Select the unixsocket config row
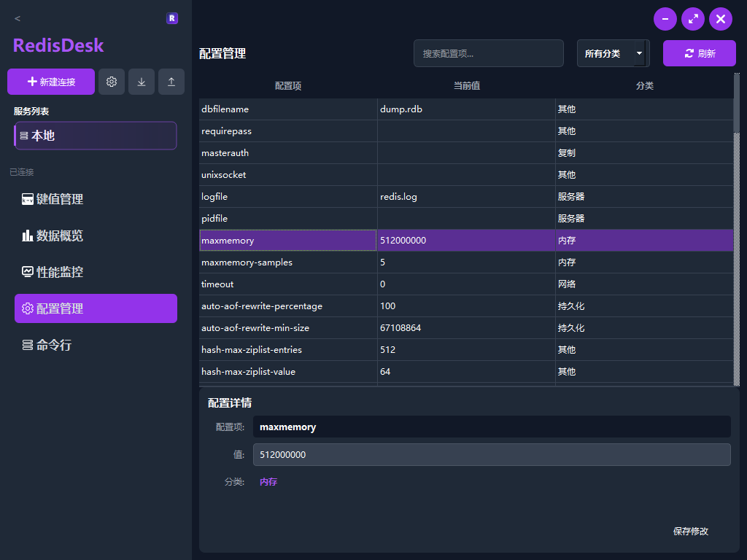 click(466, 175)
